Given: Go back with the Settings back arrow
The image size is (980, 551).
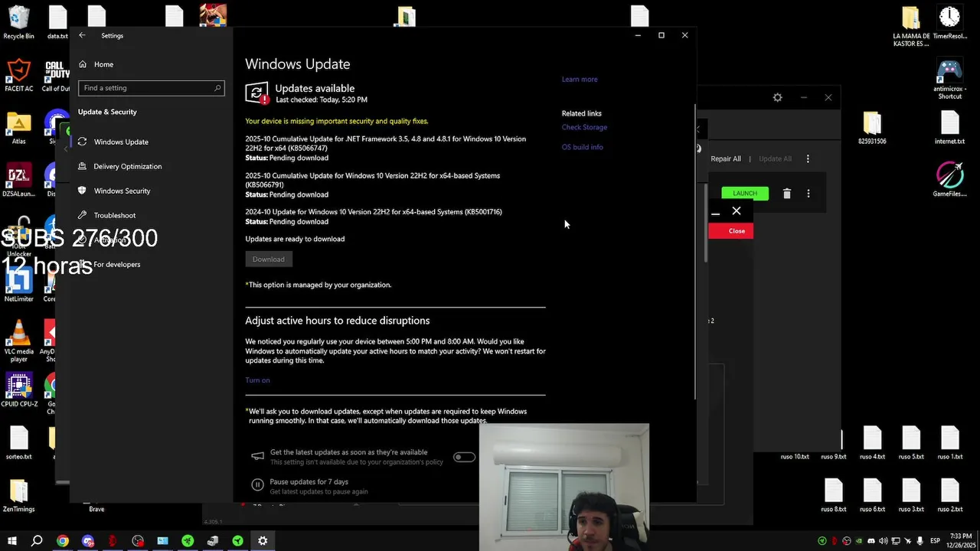Looking at the screenshot, I should point(82,35).
